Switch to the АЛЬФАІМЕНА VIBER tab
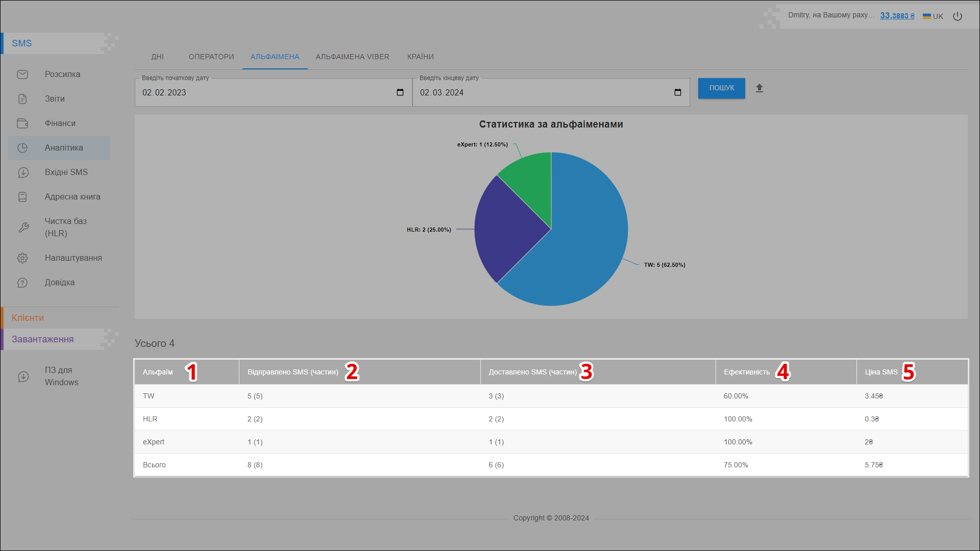 click(x=352, y=57)
